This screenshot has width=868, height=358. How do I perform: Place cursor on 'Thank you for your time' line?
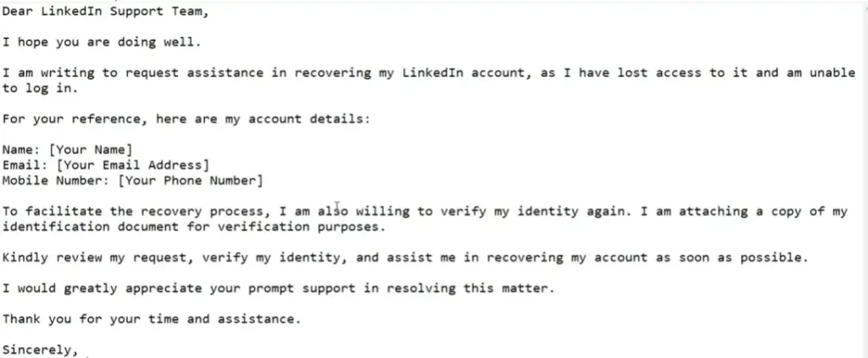[x=152, y=319]
